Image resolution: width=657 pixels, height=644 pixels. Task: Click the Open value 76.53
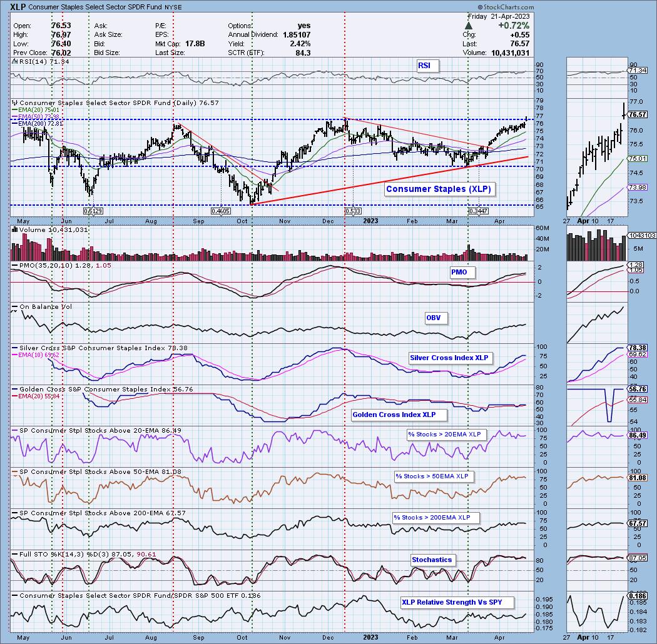pyautogui.click(x=61, y=26)
